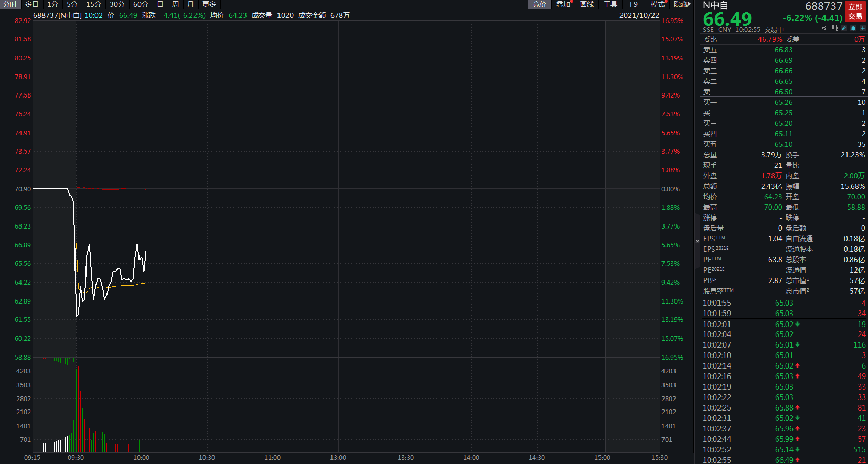This screenshot has height=464, width=868.
Task: Select the 1分 one-minute period tab
Action: point(53,4)
